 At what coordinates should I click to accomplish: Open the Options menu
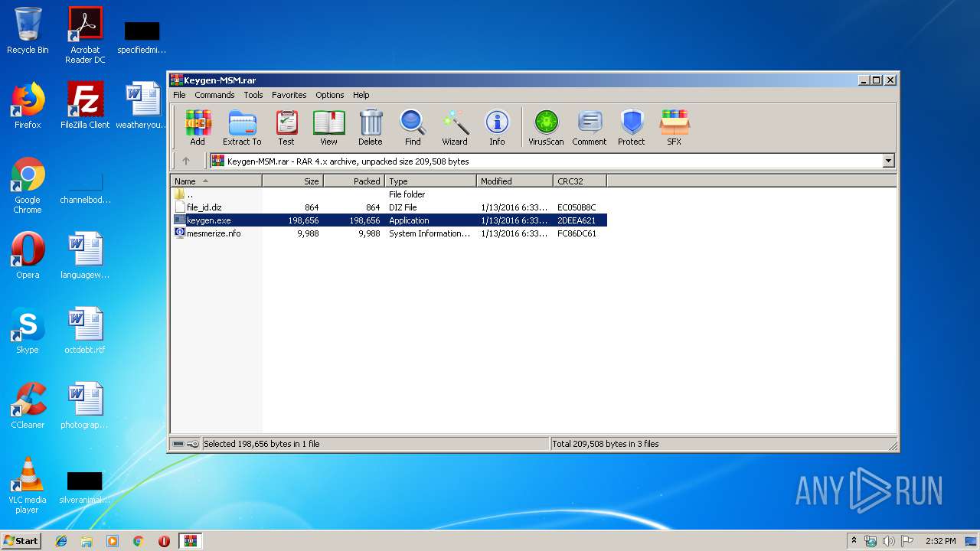point(330,95)
